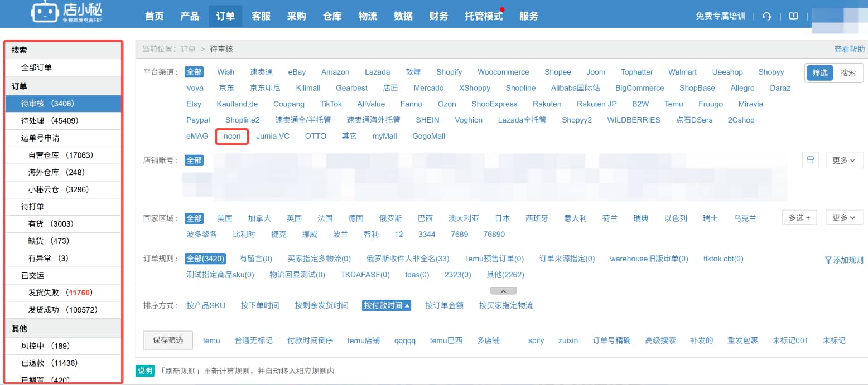
Task: Apply the saved filter 高级搜索
Action: click(x=660, y=340)
